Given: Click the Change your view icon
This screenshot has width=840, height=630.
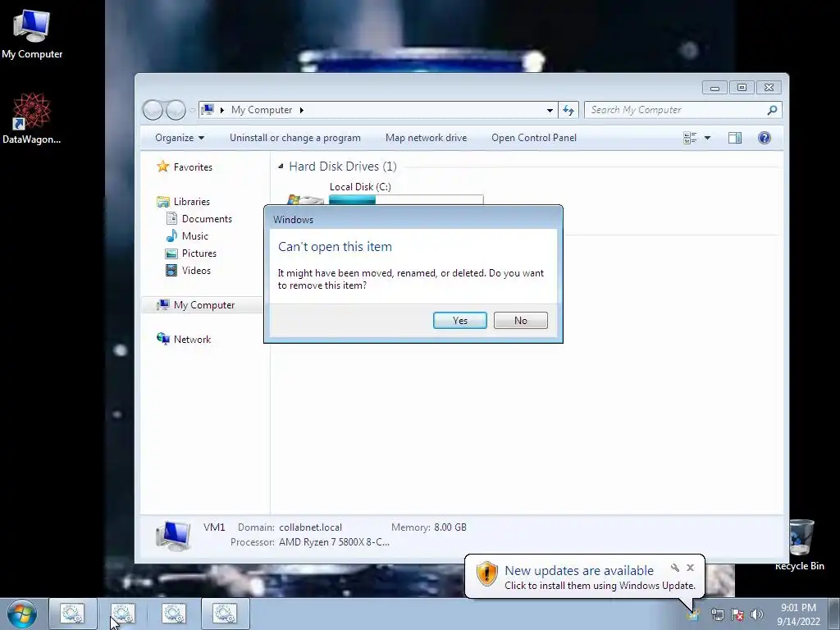Looking at the screenshot, I should coord(690,138).
